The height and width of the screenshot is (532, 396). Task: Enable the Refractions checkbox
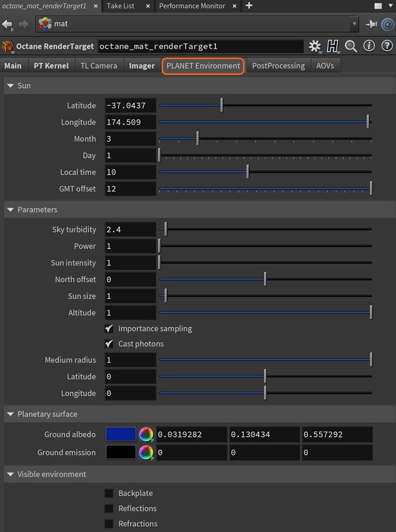click(109, 524)
